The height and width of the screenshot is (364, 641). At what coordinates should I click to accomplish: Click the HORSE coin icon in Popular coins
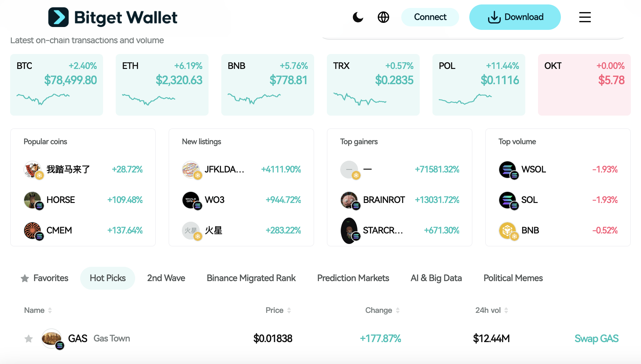[x=33, y=200]
